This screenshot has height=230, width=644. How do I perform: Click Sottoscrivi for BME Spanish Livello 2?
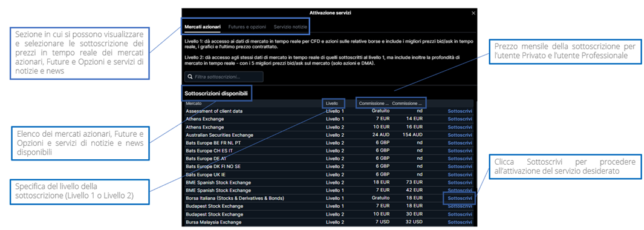point(460,183)
